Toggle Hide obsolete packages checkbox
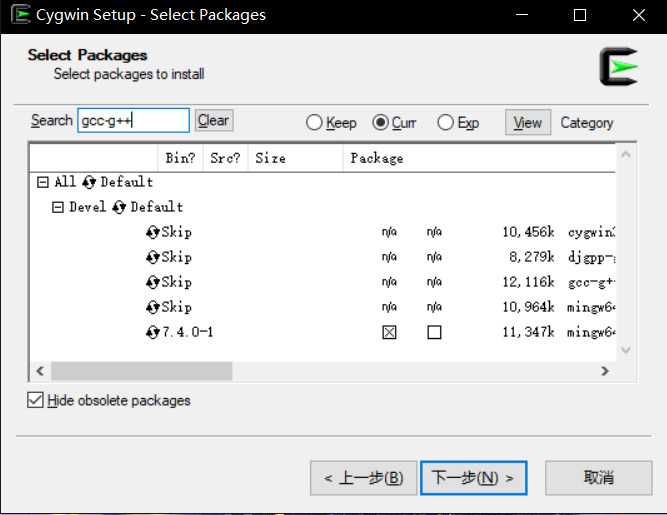Screen dimensions: 667x515 coord(35,400)
